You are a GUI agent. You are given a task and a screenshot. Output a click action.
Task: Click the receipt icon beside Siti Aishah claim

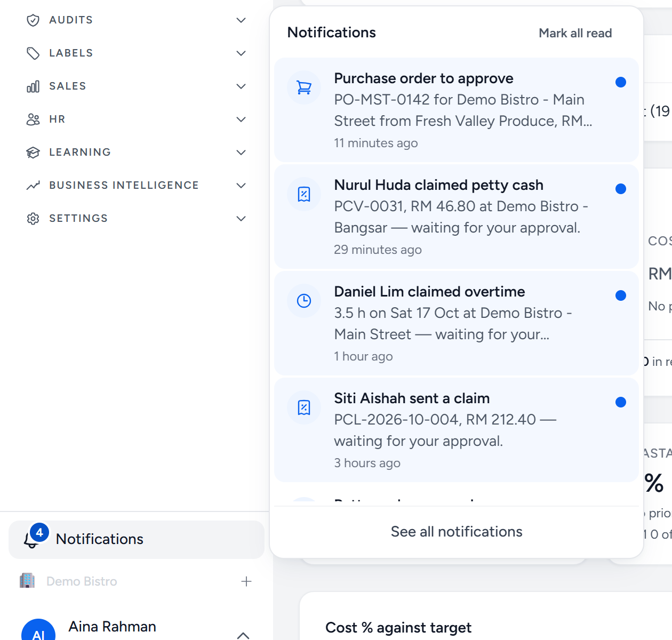click(x=304, y=407)
